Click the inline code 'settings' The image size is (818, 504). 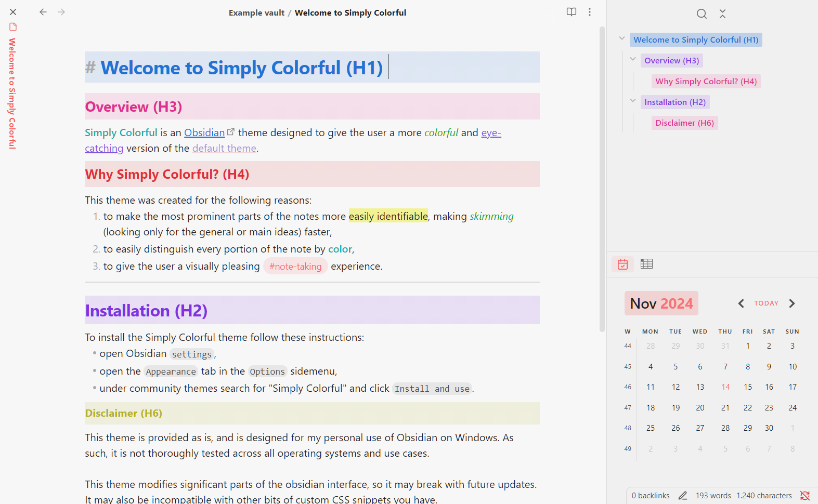point(192,354)
